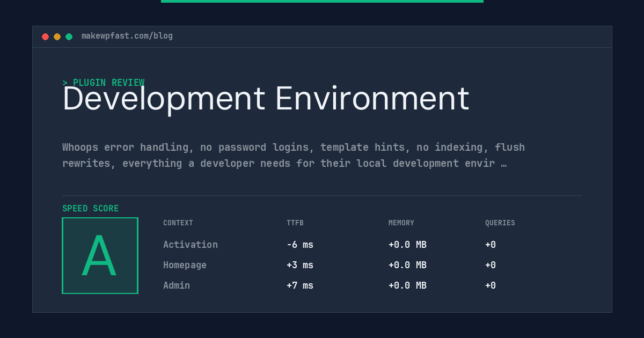Click the TTFB column header
The width and height of the screenshot is (644, 338).
(x=295, y=223)
